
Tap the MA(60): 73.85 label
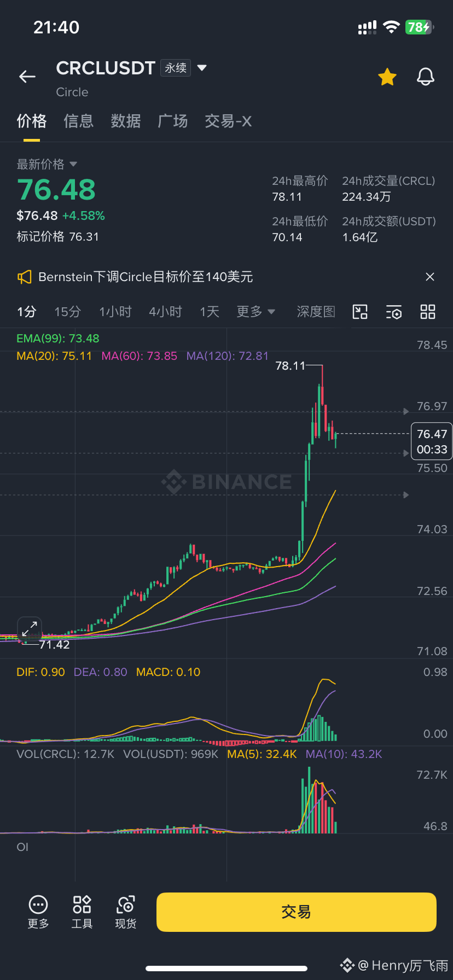point(140,356)
